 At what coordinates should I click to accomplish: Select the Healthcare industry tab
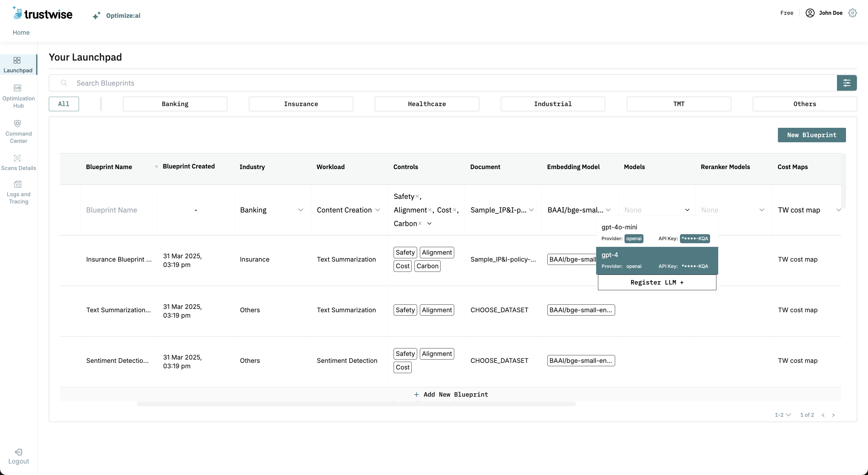tap(426, 104)
